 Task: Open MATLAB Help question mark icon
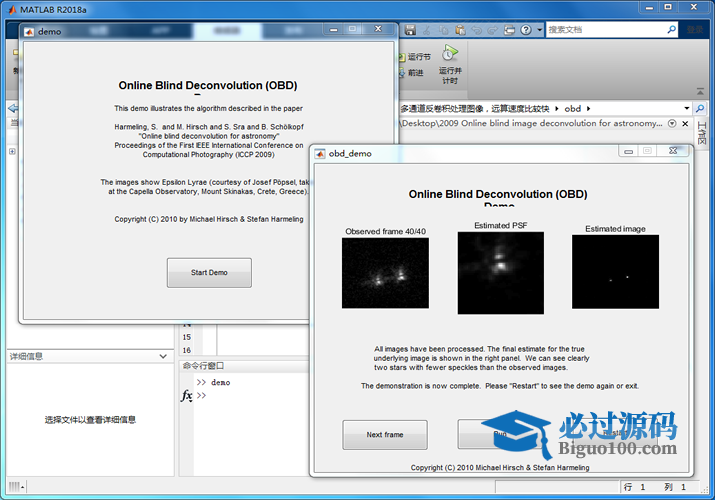click(525, 30)
